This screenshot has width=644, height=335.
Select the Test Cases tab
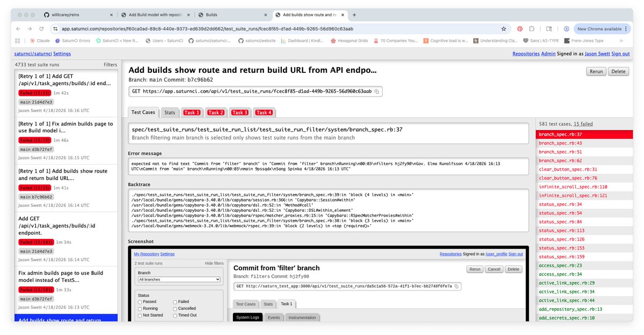pos(143,113)
